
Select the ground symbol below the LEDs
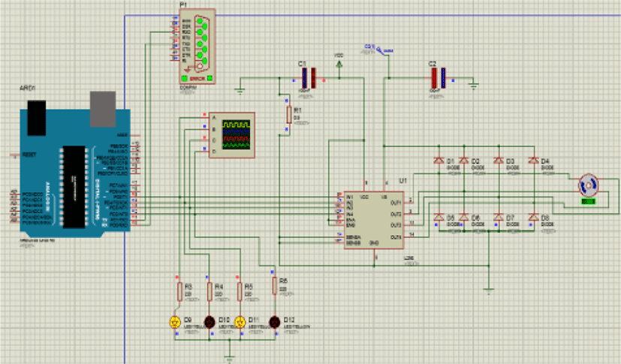tap(229, 358)
